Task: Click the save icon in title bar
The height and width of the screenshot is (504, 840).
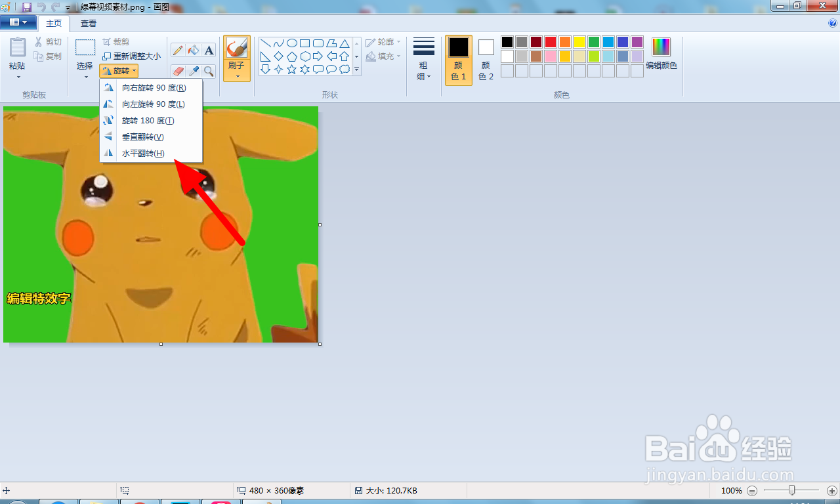Action: [x=27, y=6]
